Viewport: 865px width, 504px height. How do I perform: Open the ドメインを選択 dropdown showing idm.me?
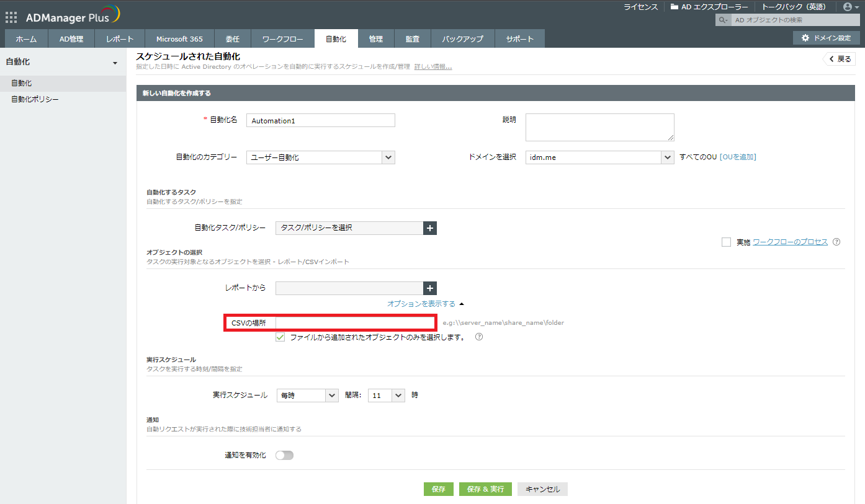[599, 157]
